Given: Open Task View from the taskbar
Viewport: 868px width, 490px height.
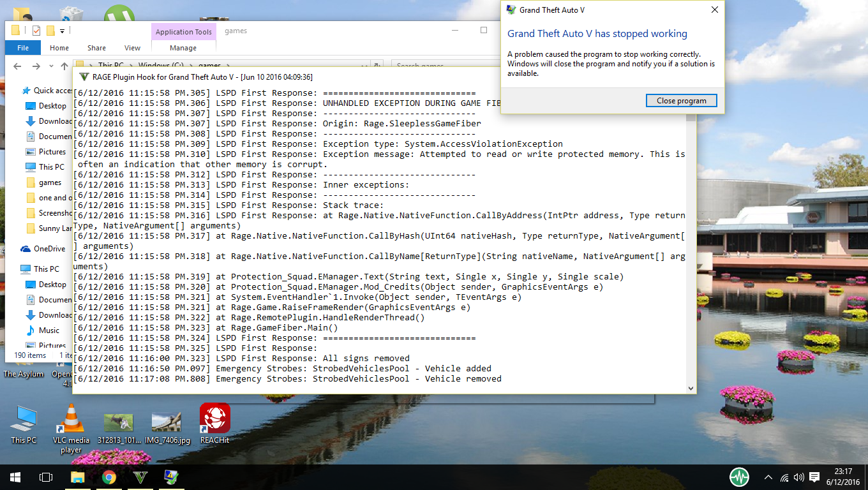Looking at the screenshot, I should pos(46,477).
